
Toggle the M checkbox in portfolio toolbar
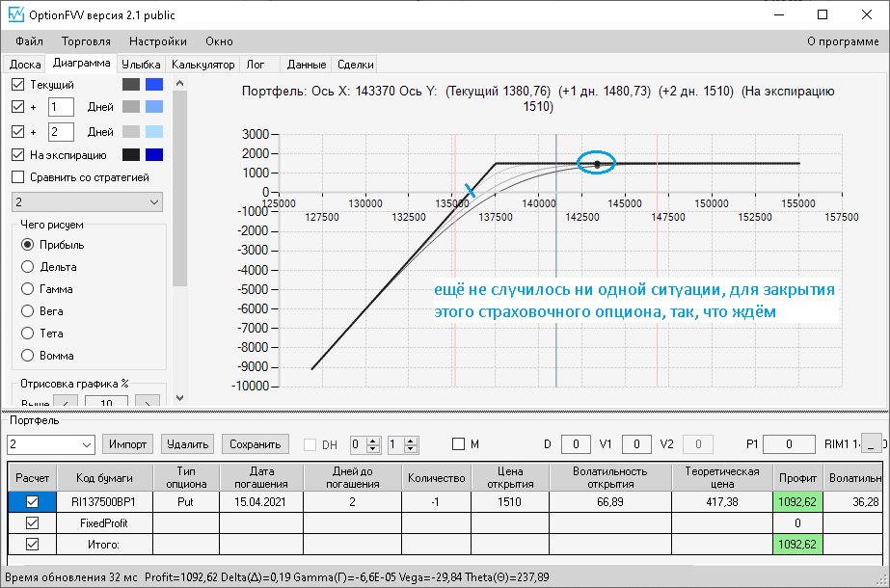[459, 444]
